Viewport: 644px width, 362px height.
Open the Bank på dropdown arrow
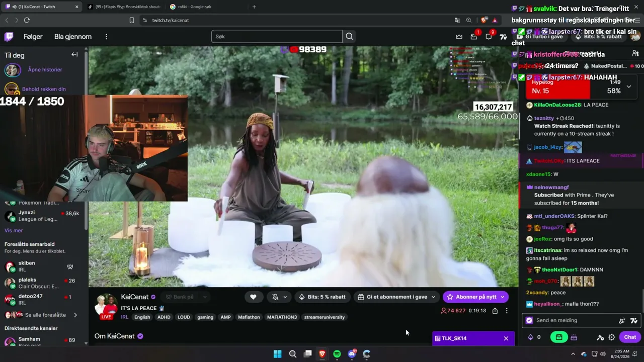click(205, 297)
